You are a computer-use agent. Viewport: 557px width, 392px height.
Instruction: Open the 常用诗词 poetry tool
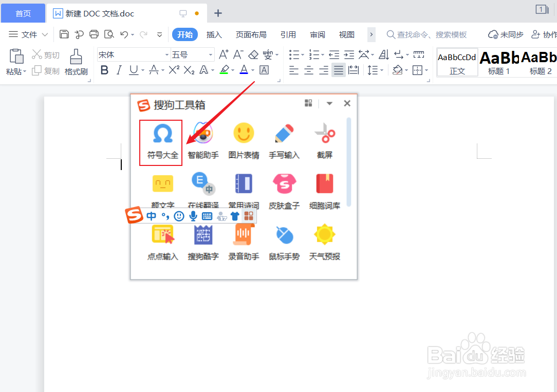244,191
